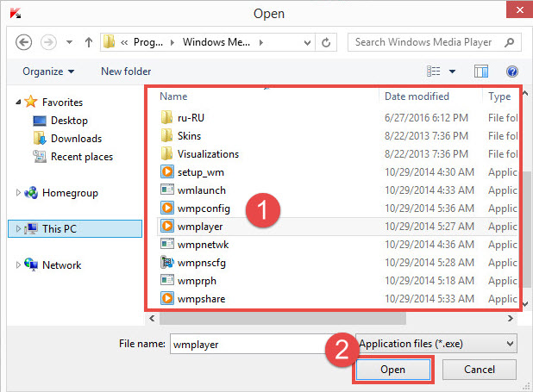Open Desktop in Favorites
Screen dimensions: 533x392
(x=69, y=121)
